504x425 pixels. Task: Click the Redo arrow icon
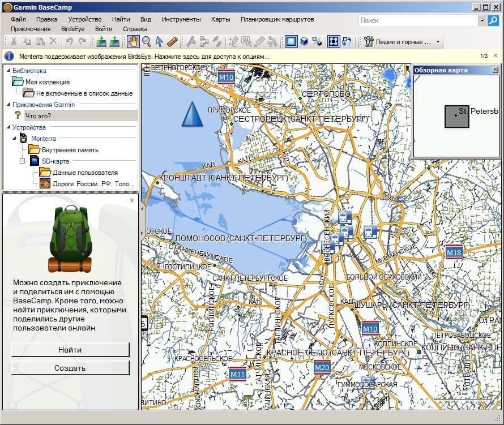tap(83, 41)
